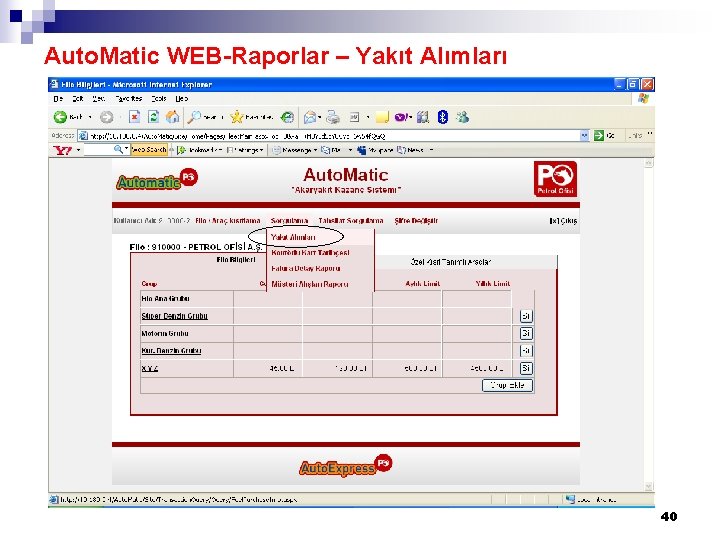
Task: Open the Mail button dropdown arrow
Action: click(320, 118)
